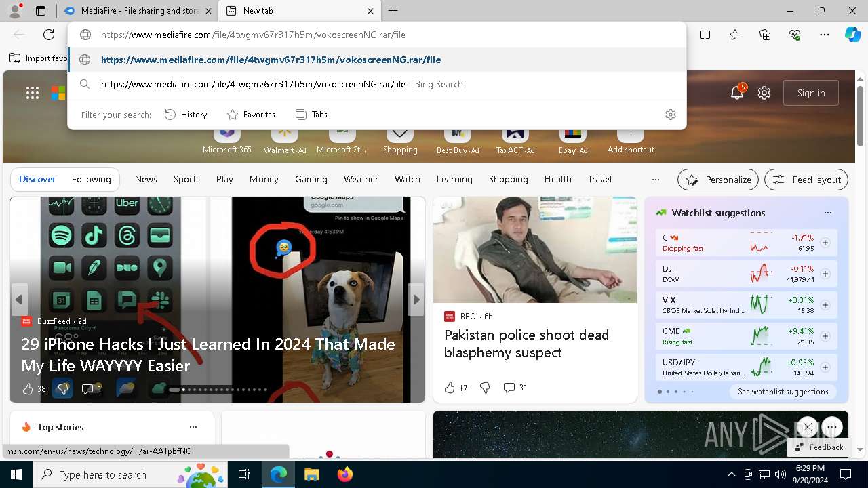Screen dimensions: 868x488
Task: Open Feed layout options
Action: tap(806, 180)
